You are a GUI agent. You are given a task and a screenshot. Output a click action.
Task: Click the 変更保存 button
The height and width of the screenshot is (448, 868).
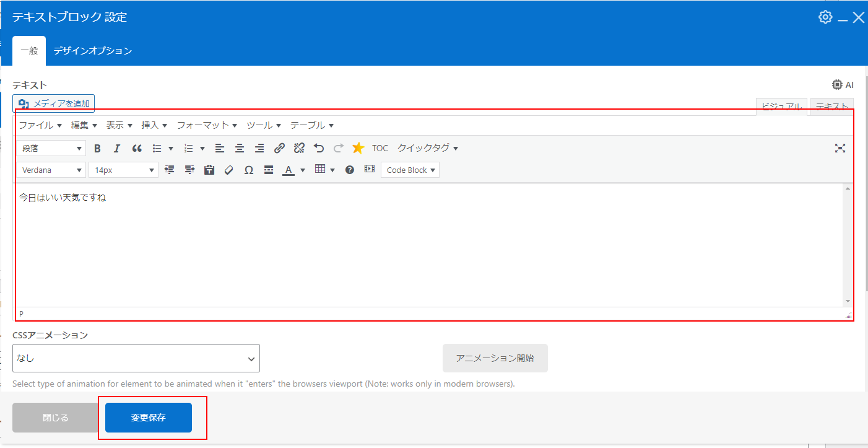point(149,418)
